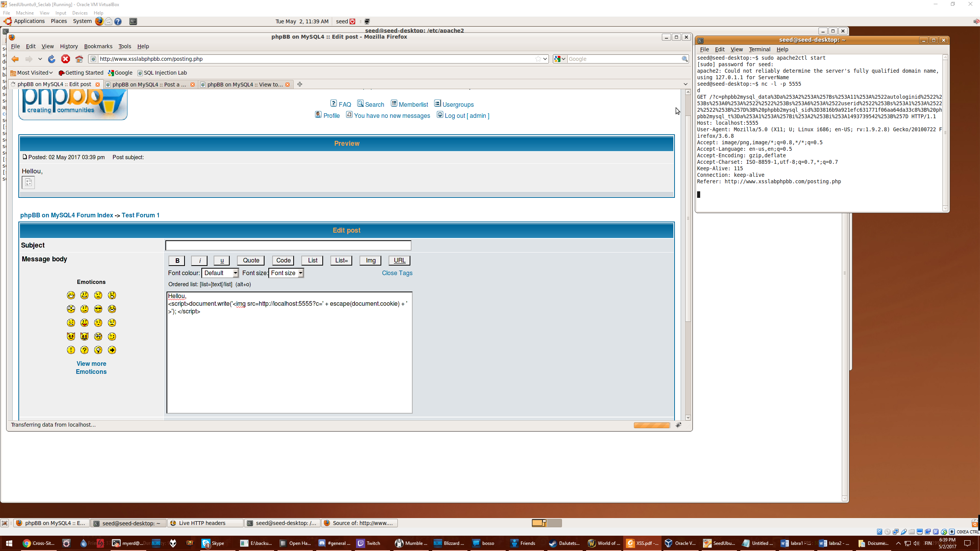Image resolution: width=980 pixels, height=551 pixels.
Task: Close the 'Edit post' Firefox tab
Action: 98,85
